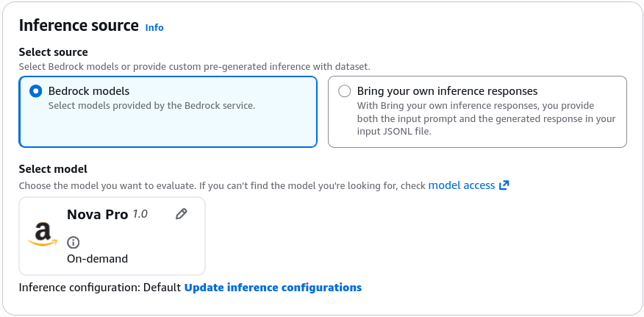Click the Select model heading
Image resolution: width=644 pixels, height=317 pixels.
coord(53,169)
